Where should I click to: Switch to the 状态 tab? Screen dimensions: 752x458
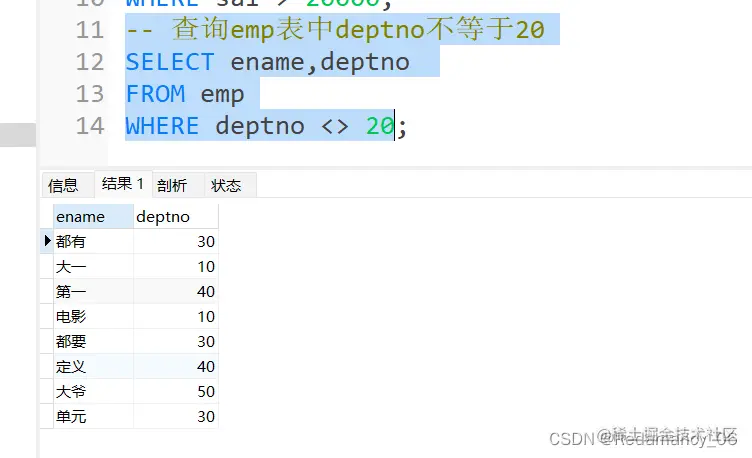pyautogui.click(x=230, y=185)
